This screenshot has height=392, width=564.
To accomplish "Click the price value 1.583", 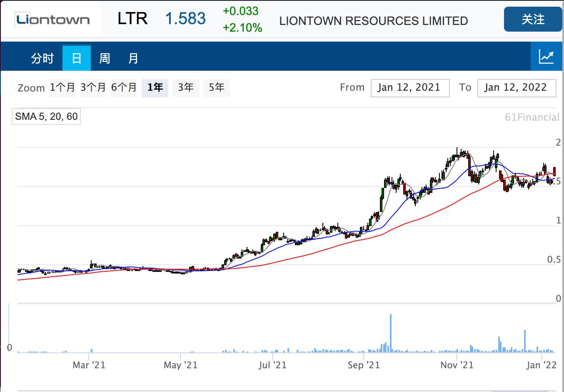I will [x=185, y=19].
